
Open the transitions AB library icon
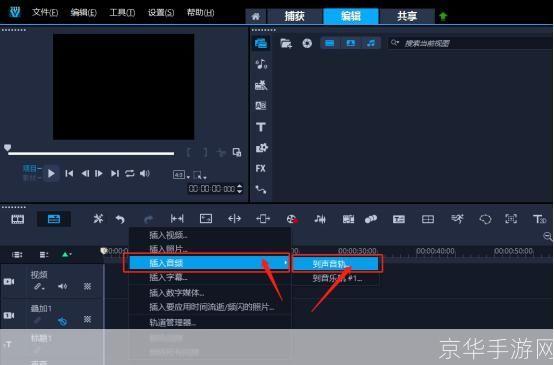(261, 106)
